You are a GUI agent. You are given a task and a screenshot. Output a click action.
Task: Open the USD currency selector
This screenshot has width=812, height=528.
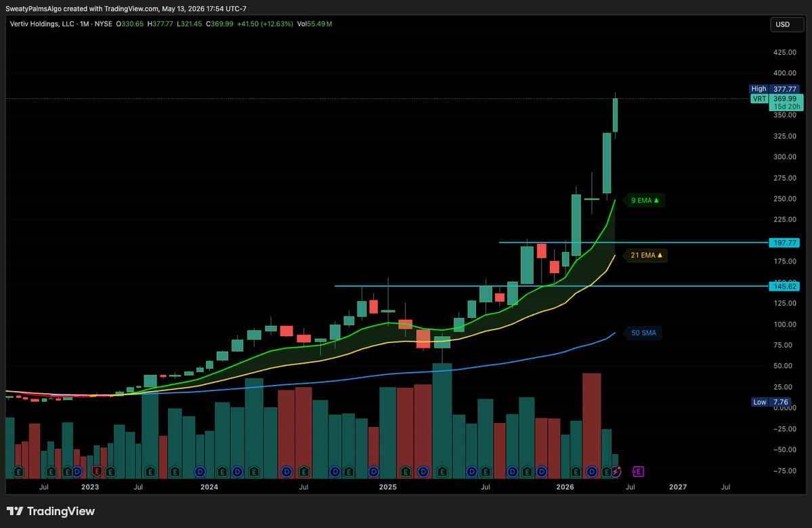(787, 24)
